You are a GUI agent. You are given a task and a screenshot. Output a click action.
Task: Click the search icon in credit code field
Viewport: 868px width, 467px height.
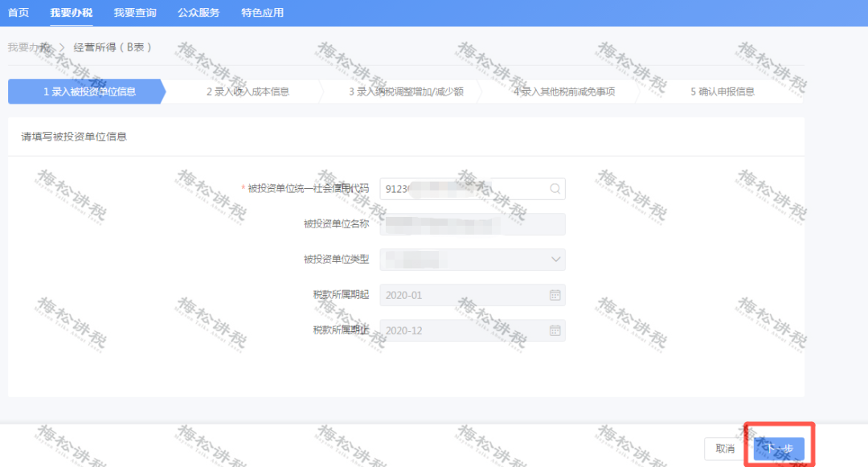coord(555,189)
